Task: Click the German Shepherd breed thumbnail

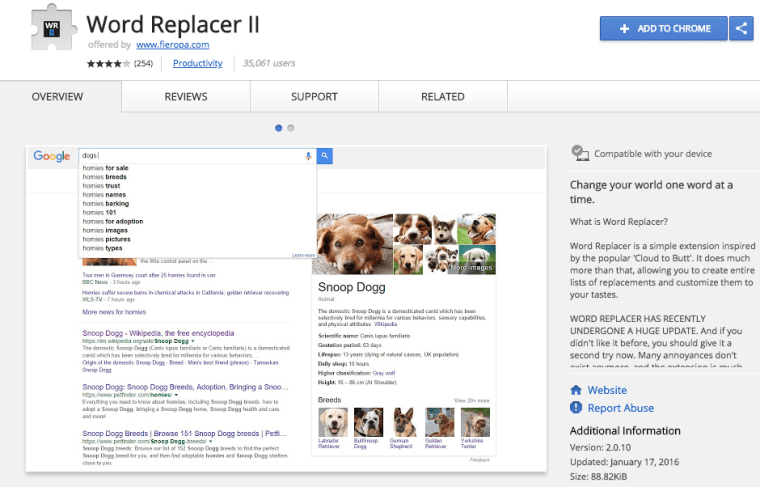Action: [404, 422]
